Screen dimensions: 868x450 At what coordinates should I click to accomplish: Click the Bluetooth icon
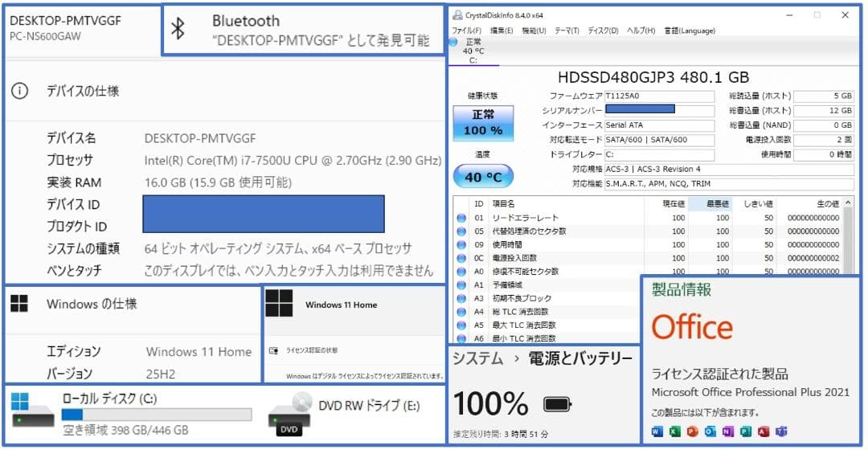pyautogui.click(x=177, y=28)
